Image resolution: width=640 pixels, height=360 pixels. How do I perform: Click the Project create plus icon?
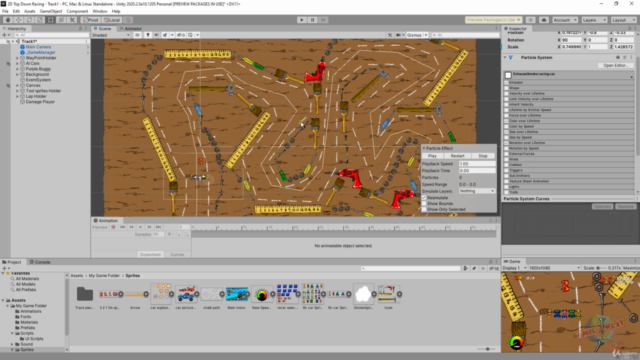(x=5, y=269)
